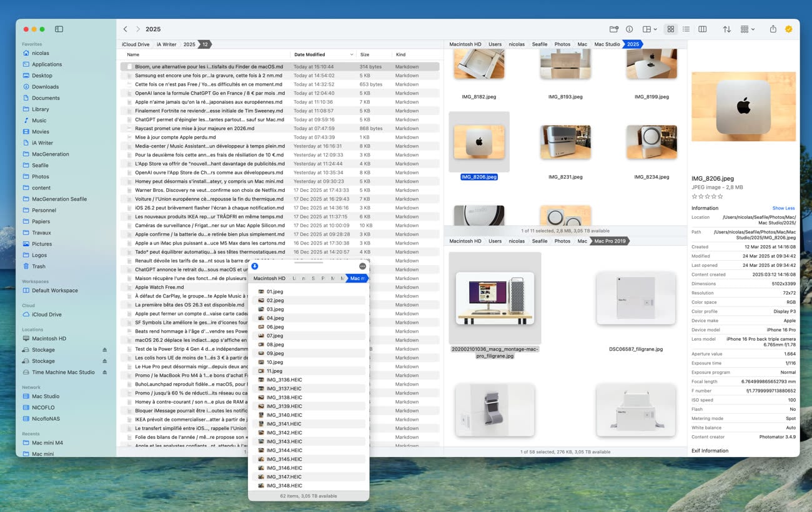Click the Date Modified column sort chevron
Viewport: 812px width, 512px height.
(x=352, y=54)
